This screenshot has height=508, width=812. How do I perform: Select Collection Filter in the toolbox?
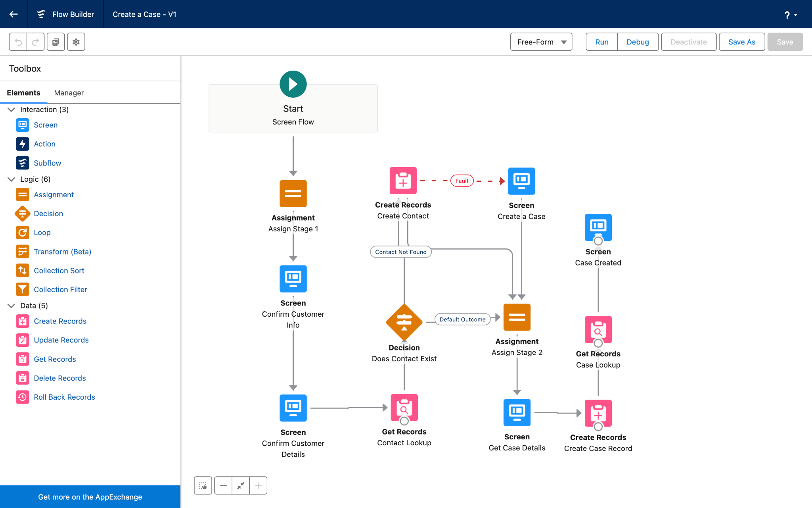point(60,290)
